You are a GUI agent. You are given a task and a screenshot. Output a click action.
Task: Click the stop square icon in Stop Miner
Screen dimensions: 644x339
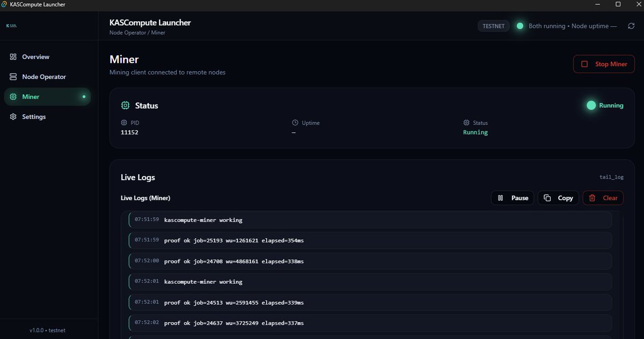tap(585, 64)
